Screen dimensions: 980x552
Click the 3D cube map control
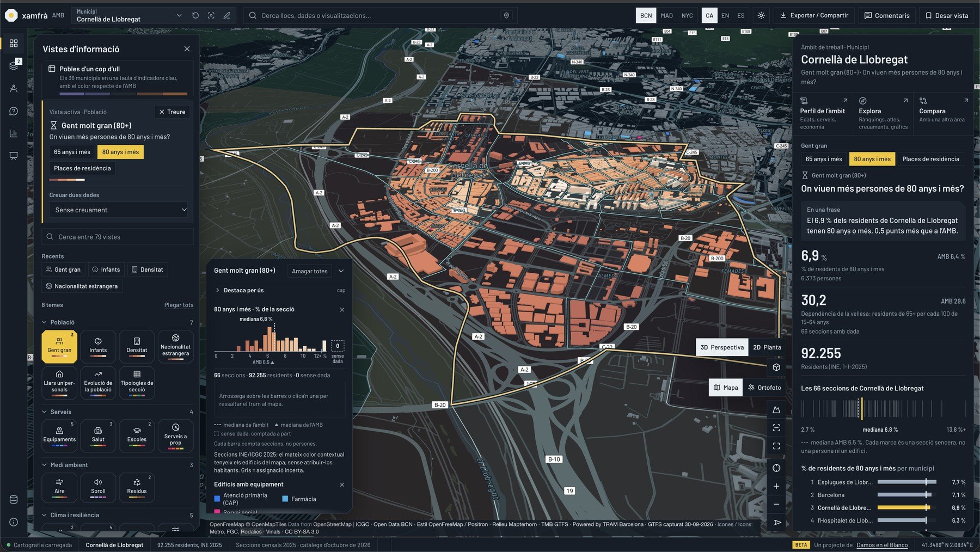tap(776, 367)
